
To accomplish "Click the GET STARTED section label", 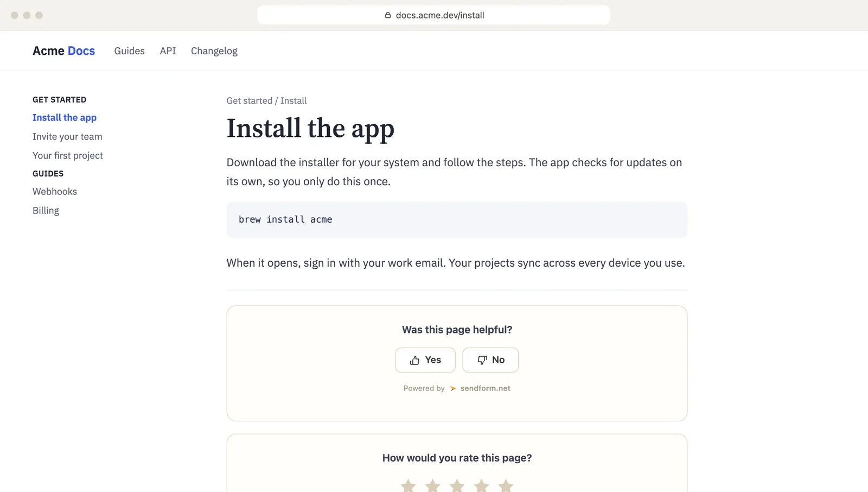I will coord(59,100).
